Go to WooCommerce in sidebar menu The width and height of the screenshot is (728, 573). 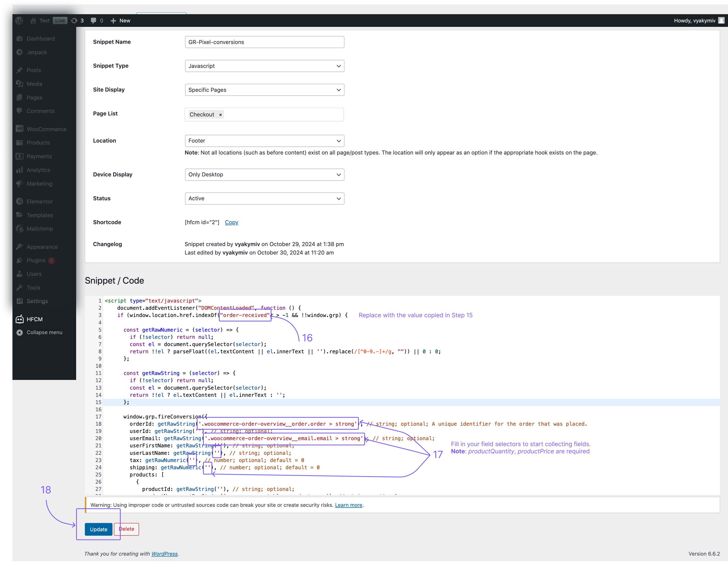point(46,129)
